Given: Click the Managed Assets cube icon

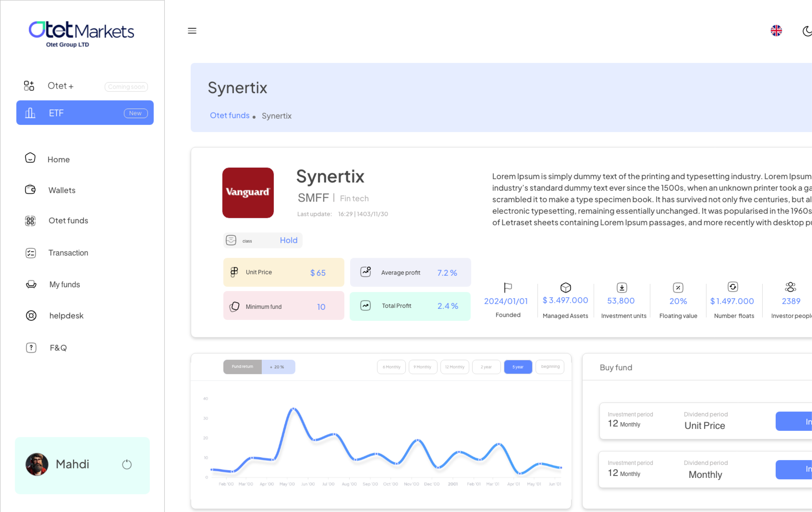Looking at the screenshot, I should coord(565,287).
